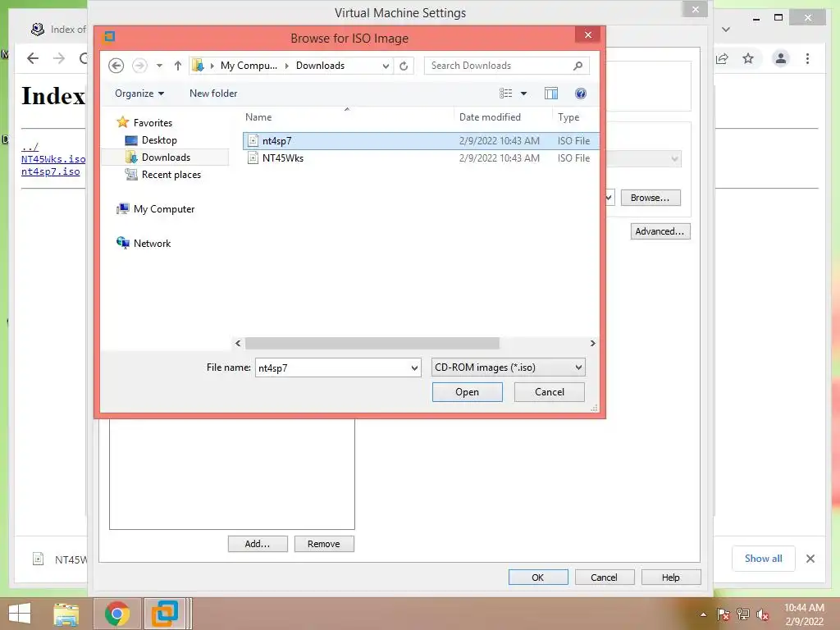The image size is (840, 630).
Task: Open Chrome three-dot menu
Action: tap(807, 58)
